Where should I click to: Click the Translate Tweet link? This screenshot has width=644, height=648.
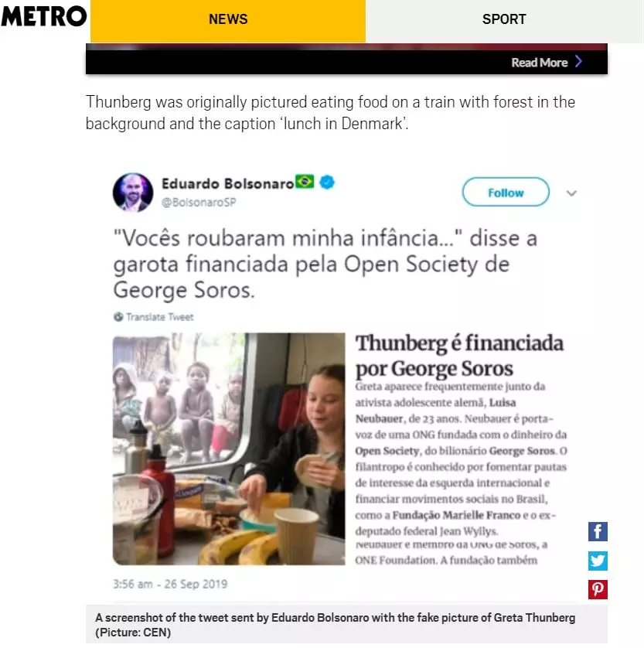(x=159, y=317)
